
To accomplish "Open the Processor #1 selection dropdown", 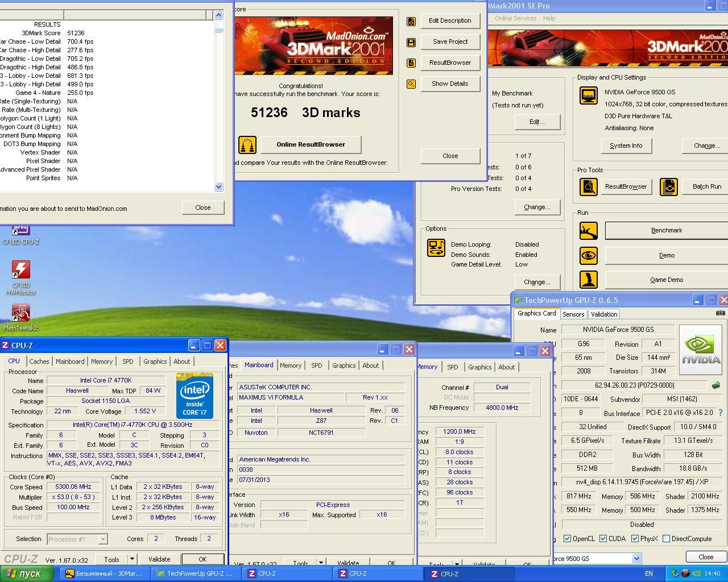I will (x=103, y=539).
